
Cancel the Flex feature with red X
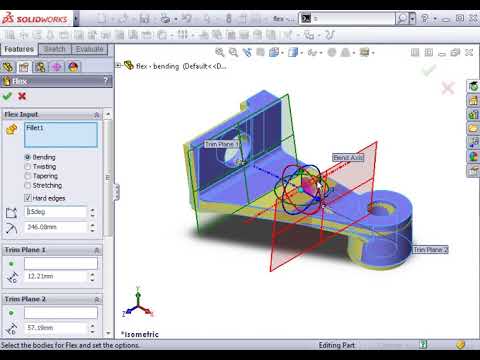(x=22, y=96)
